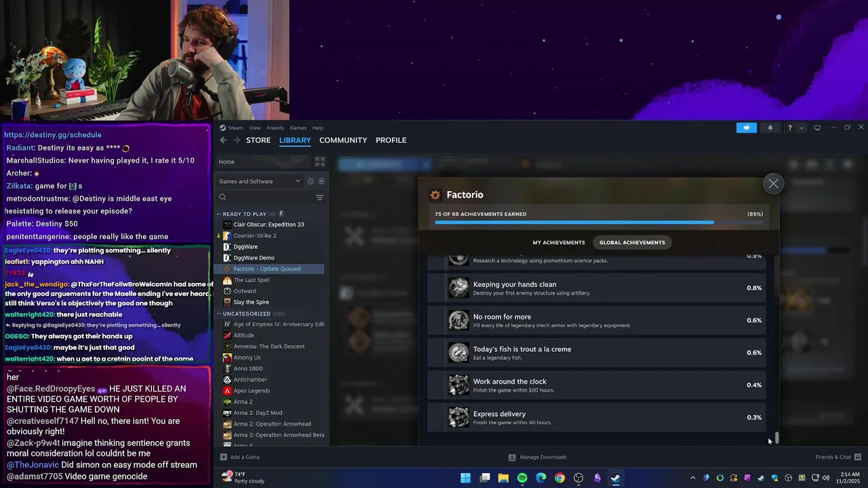Sort library by recent activity clock icon
Screen dimensions: 868x488
(x=311, y=181)
